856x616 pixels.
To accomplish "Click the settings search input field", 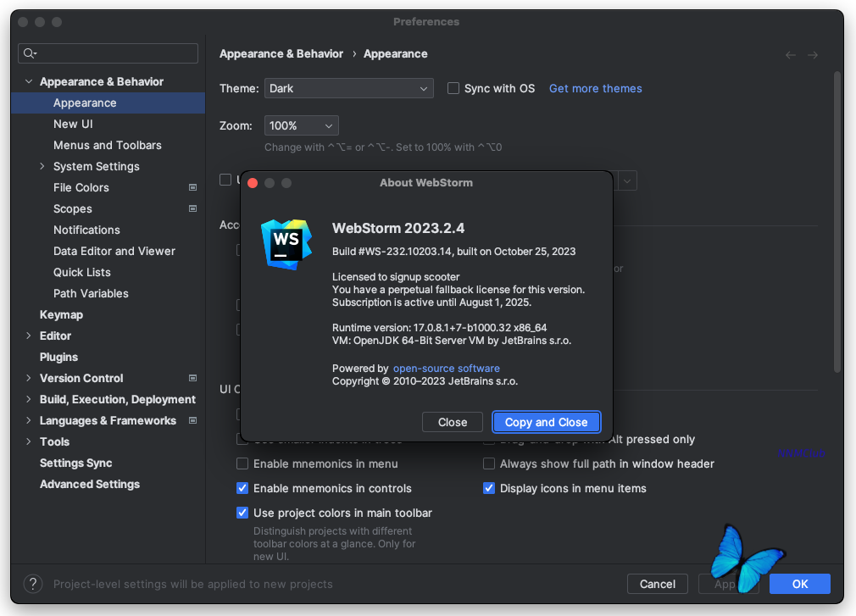I will [108, 53].
